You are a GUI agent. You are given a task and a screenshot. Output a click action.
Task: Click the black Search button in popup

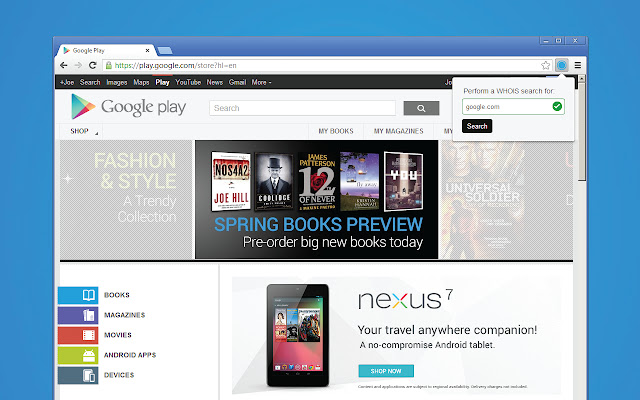click(x=477, y=126)
